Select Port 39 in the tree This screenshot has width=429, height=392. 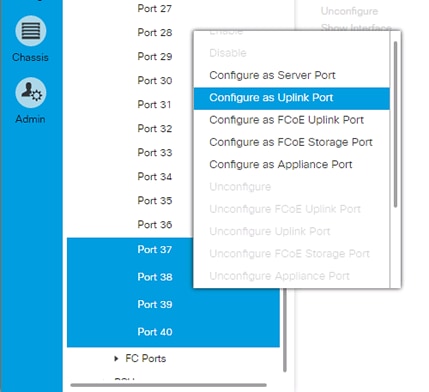(155, 304)
